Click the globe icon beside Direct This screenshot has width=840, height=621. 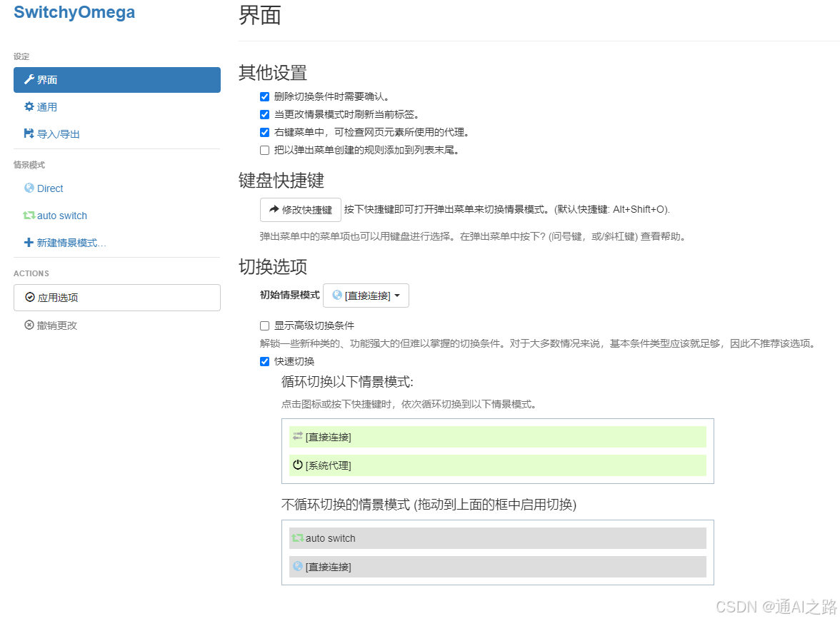29,188
